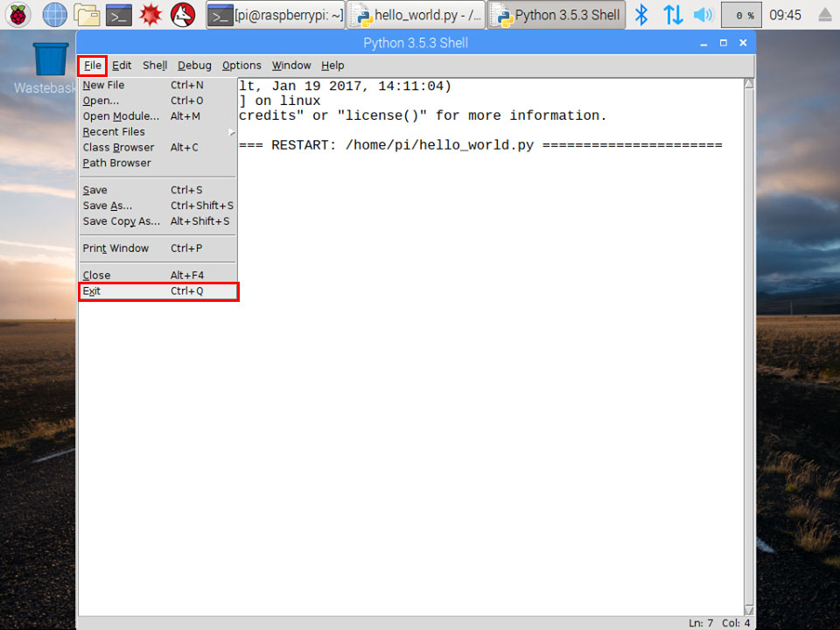840x630 pixels.
Task: Maximize the Python 3.5.3 Shell window
Action: click(724, 43)
